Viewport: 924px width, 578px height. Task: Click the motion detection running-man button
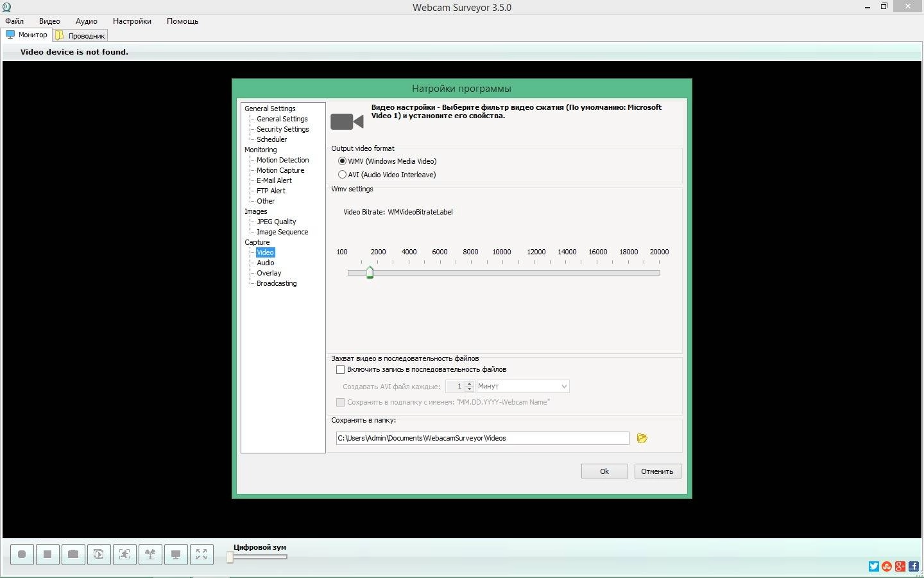[124, 554]
